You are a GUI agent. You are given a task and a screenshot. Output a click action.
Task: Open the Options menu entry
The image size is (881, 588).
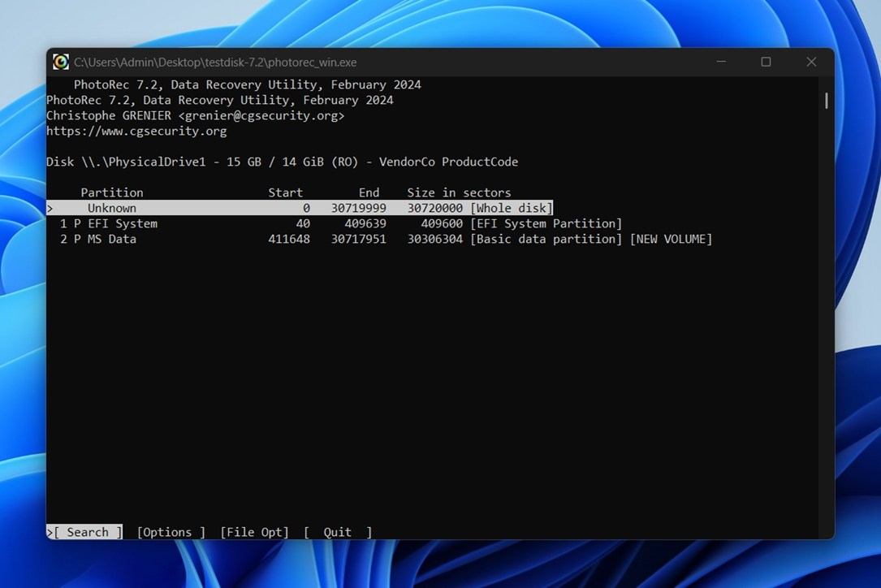[x=171, y=532]
